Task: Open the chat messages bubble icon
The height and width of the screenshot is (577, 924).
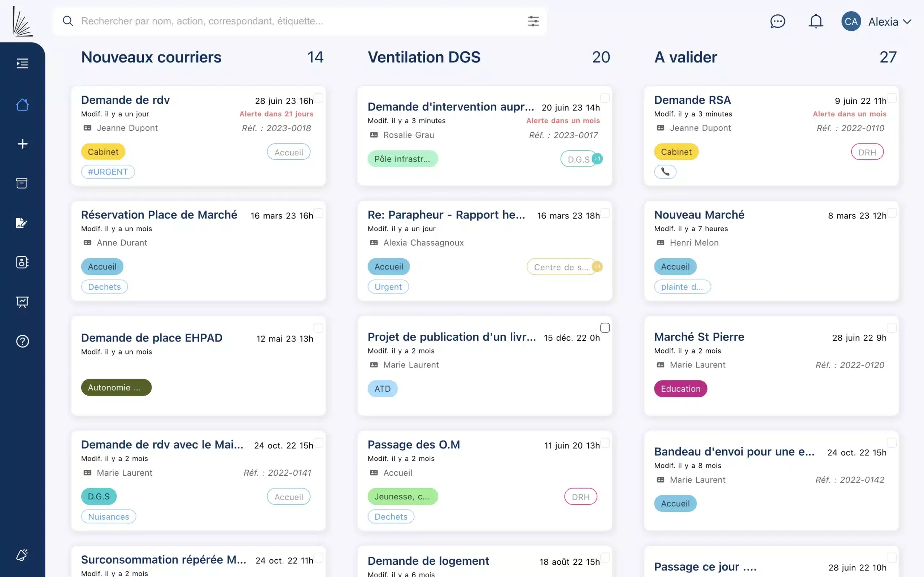Action: [777, 21]
